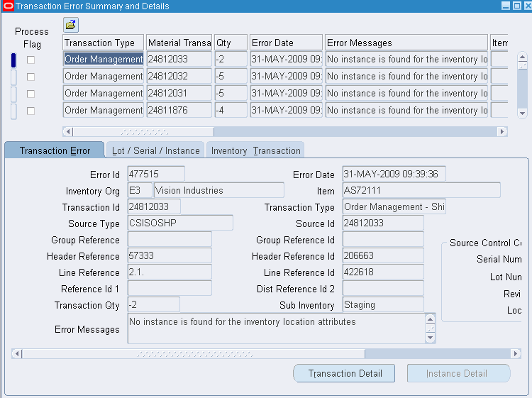The image size is (532, 398).
Task: Click the Qty cell showing -4
Action: click(231, 110)
